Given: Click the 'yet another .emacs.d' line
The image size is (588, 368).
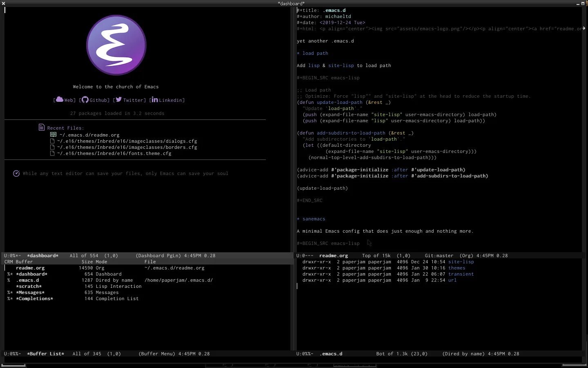Looking at the screenshot, I should click(325, 41).
